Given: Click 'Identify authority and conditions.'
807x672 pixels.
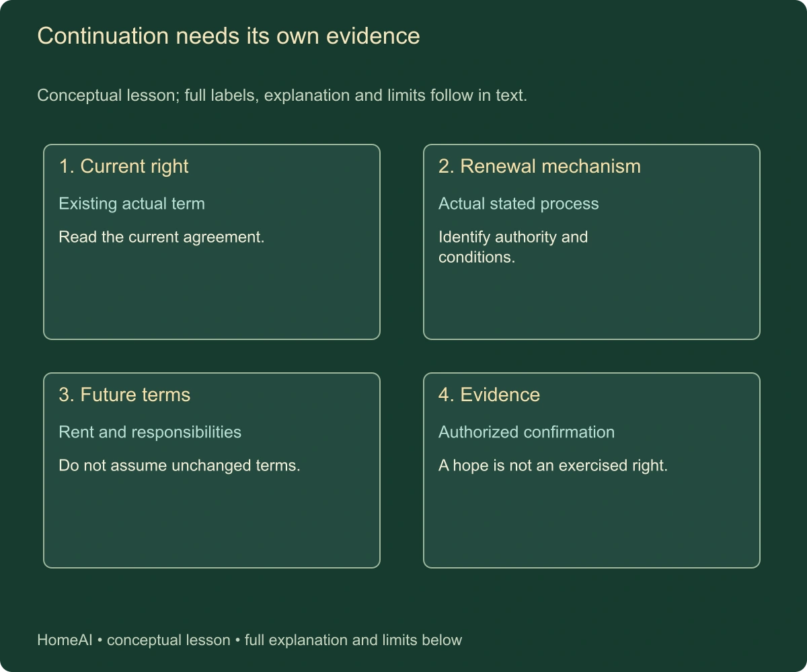Looking at the screenshot, I should [x=513, y=247].
